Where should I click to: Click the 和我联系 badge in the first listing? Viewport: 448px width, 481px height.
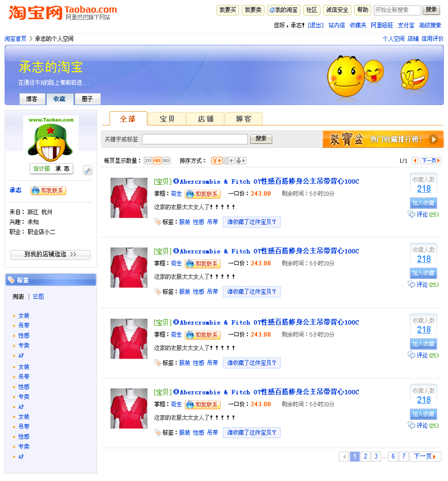[203, 194]
